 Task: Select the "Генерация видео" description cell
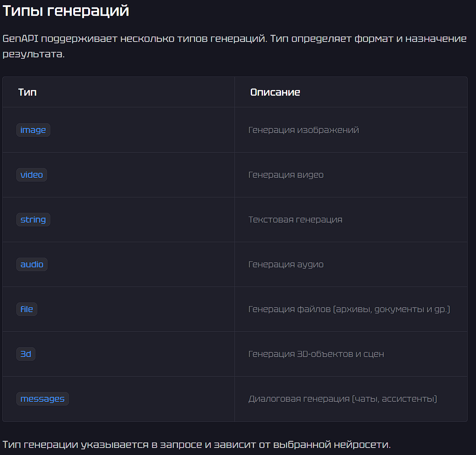286,175
